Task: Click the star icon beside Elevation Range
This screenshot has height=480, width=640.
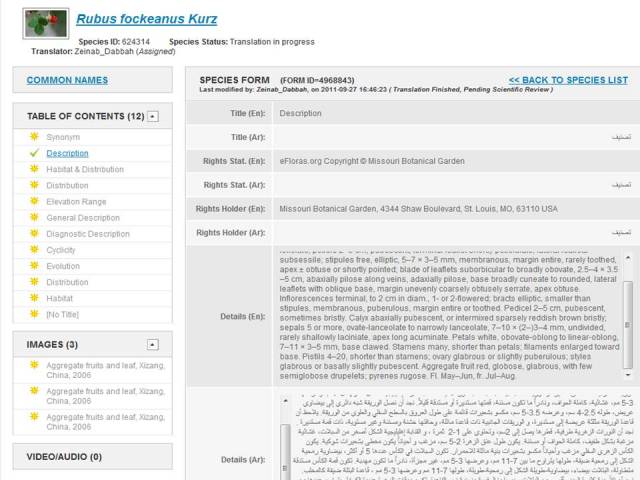Action: [x=34, y=201]
